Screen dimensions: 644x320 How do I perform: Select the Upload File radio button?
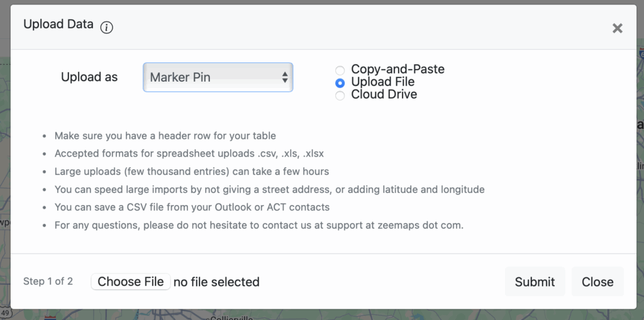pyautogui.click(x=340, y=82)
